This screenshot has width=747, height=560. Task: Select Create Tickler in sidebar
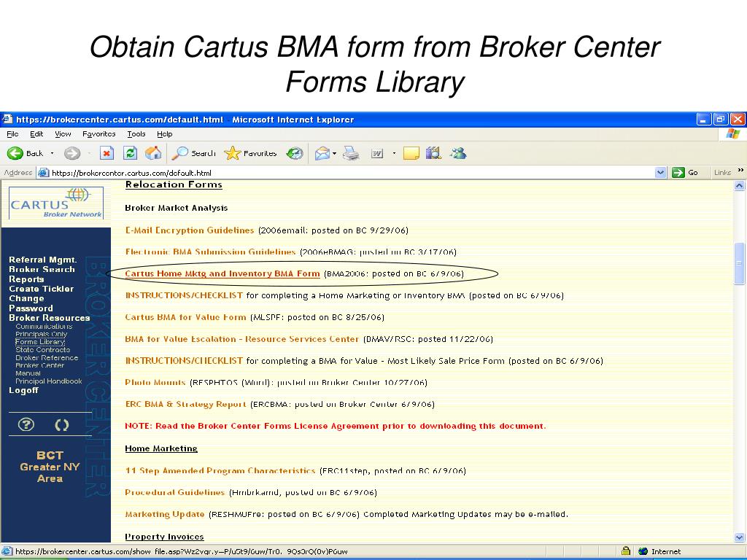tap(41, 289)
